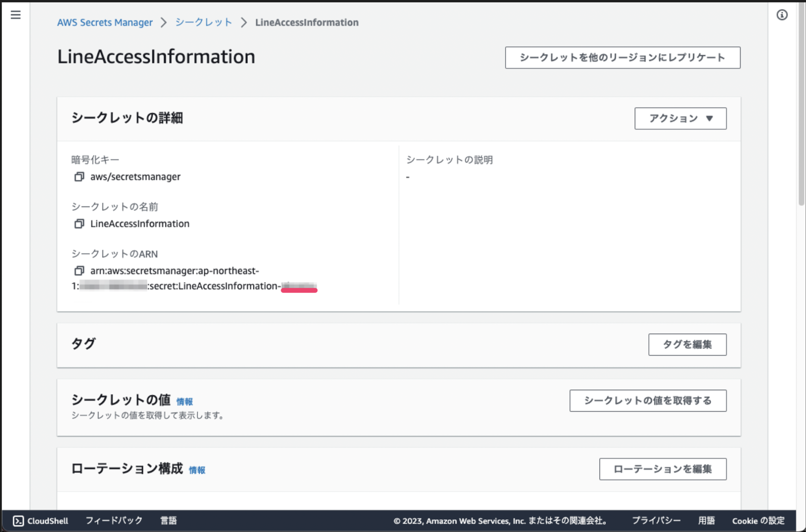Go to AWS Secrets Manager breadcrumb
The width and height of the screenshot is (806, 532).
tap(105, 22)
